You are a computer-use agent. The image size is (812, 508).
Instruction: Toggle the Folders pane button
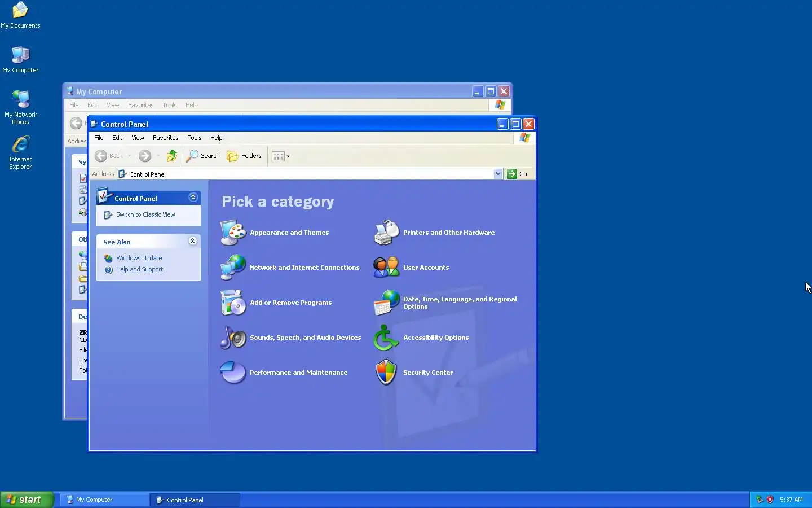tap(244, 156)
